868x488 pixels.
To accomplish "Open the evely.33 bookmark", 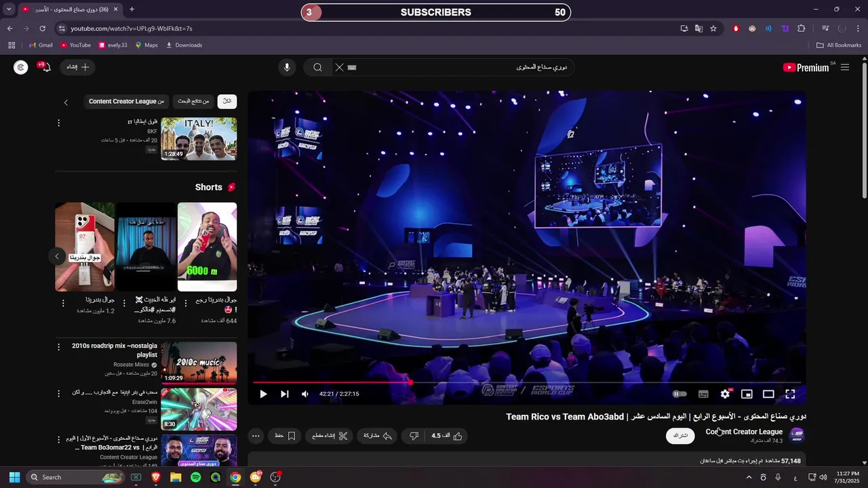I will (113, 45).
